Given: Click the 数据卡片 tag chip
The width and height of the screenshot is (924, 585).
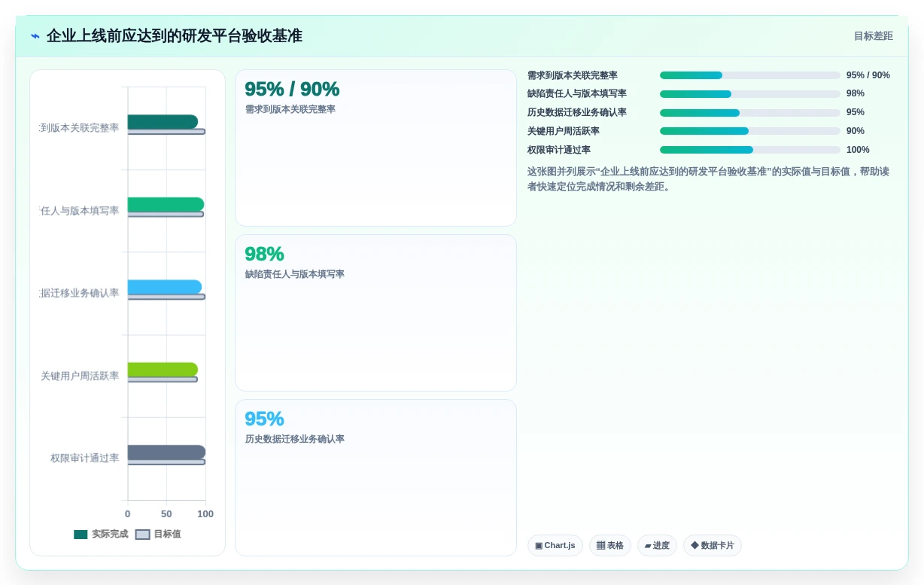Looking at the screenshot, I should point(713,546).
